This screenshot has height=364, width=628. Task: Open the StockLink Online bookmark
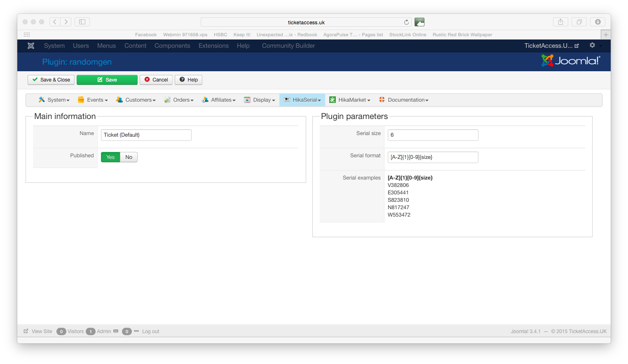[x=408, y=35]
